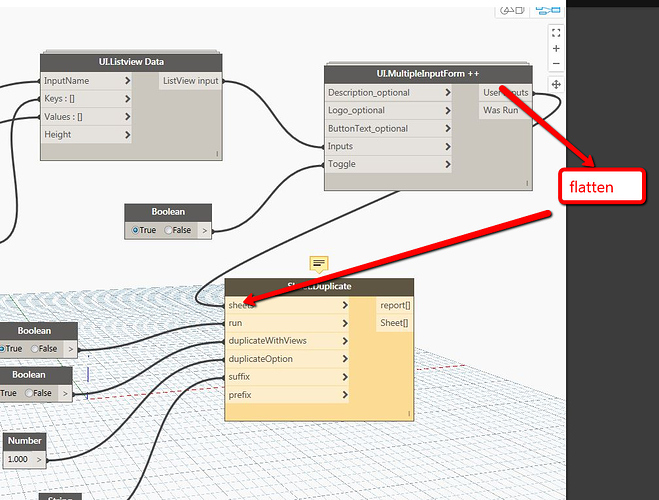Image resolution: width=659 pixels, height=500 pixels.
Task: Click the InputName input port label
Action: (x=66, y=81)
